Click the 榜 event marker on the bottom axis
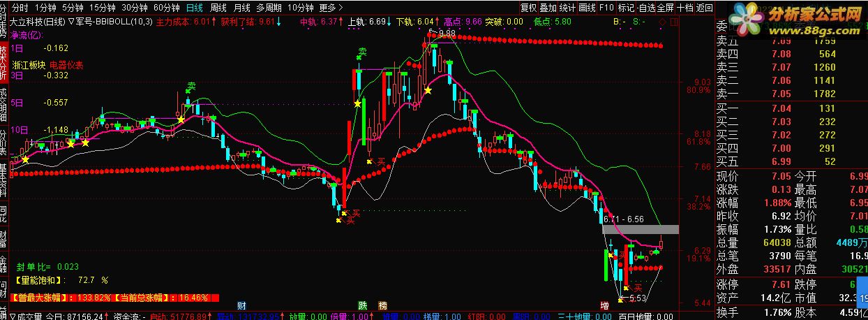This screenshot has height=320, width=868. 382,305
